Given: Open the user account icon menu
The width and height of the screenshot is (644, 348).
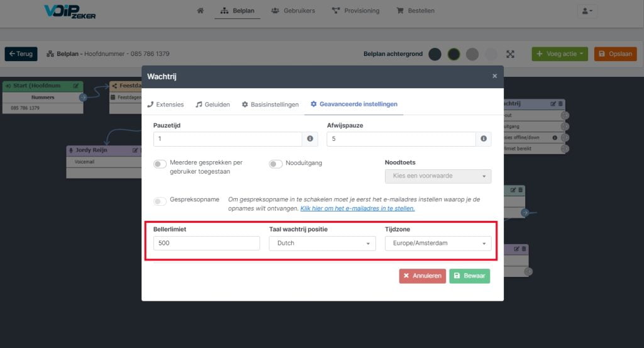Looking at the screenshot, I should [x=587, y=11].
